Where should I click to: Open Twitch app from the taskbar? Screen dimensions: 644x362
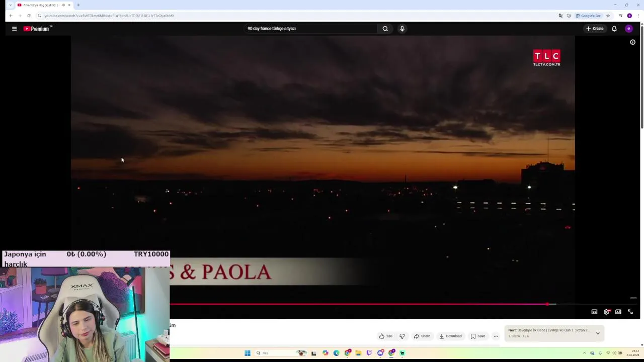[x=369, y=353]
